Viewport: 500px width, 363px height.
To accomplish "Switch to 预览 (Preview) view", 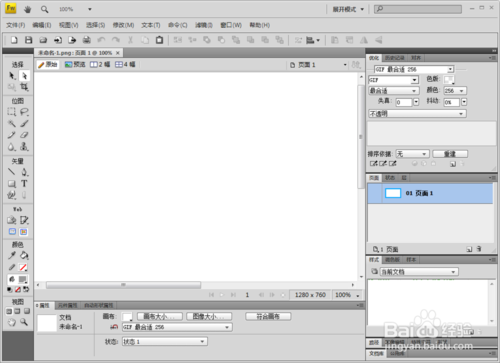I will [75, 64].
